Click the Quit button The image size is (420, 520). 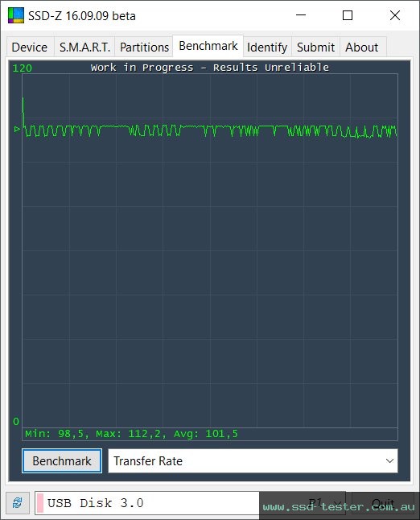(383, 503)
